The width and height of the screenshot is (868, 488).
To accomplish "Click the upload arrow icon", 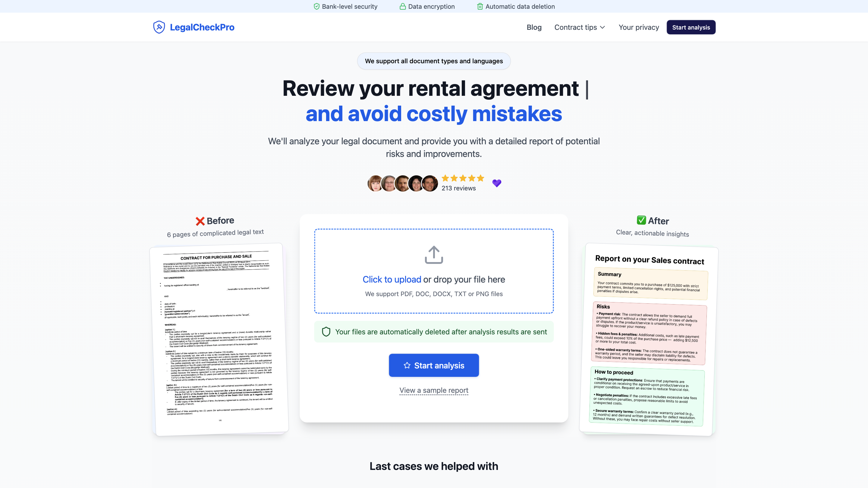I will 434,255.
